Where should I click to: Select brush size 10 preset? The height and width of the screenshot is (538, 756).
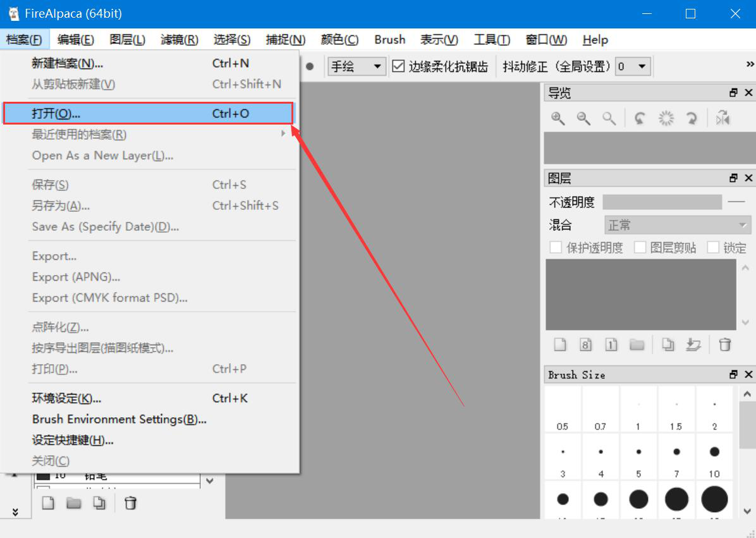714,456
